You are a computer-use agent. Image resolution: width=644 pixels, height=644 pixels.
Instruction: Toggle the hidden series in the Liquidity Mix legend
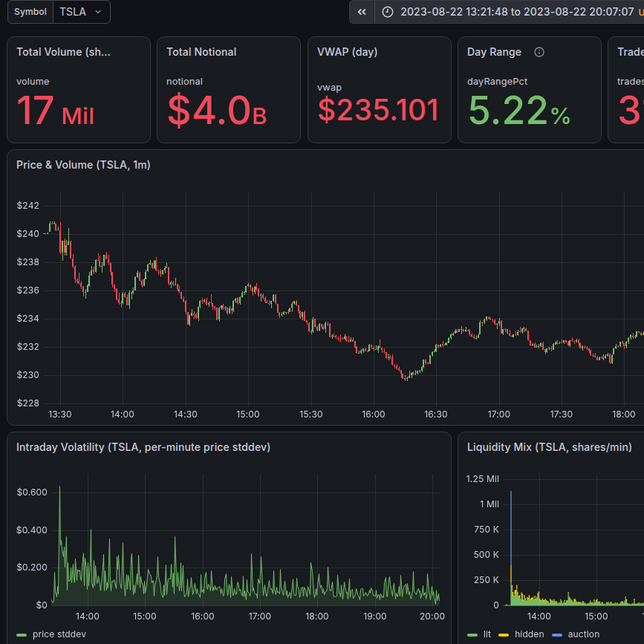[x=529, y=634]
